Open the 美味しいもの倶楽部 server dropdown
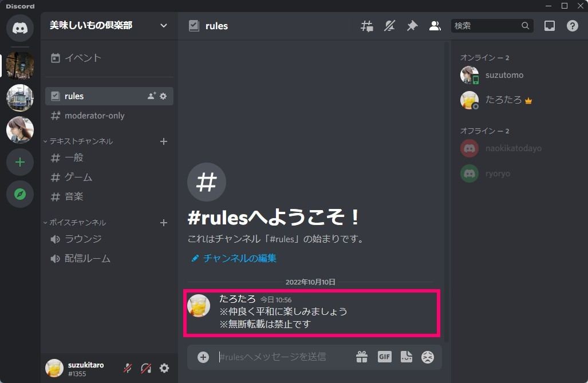 pos(109,25)
